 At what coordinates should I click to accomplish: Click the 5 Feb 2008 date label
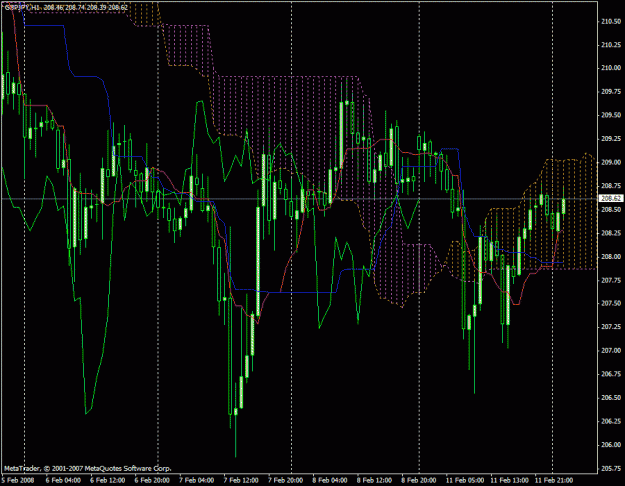click(x=18, y=480)
